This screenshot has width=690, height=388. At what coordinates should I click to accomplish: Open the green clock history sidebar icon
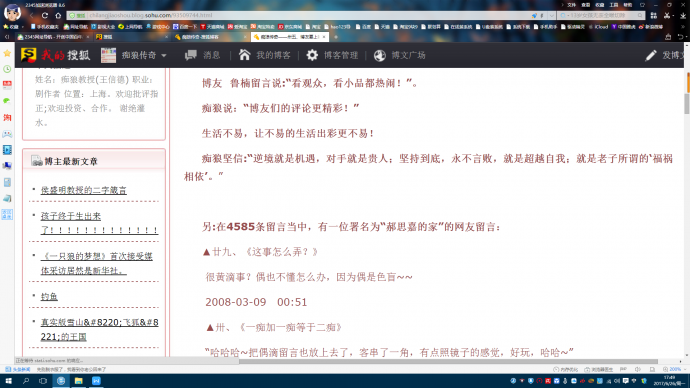pyautogui.click(x=7, y=69)
